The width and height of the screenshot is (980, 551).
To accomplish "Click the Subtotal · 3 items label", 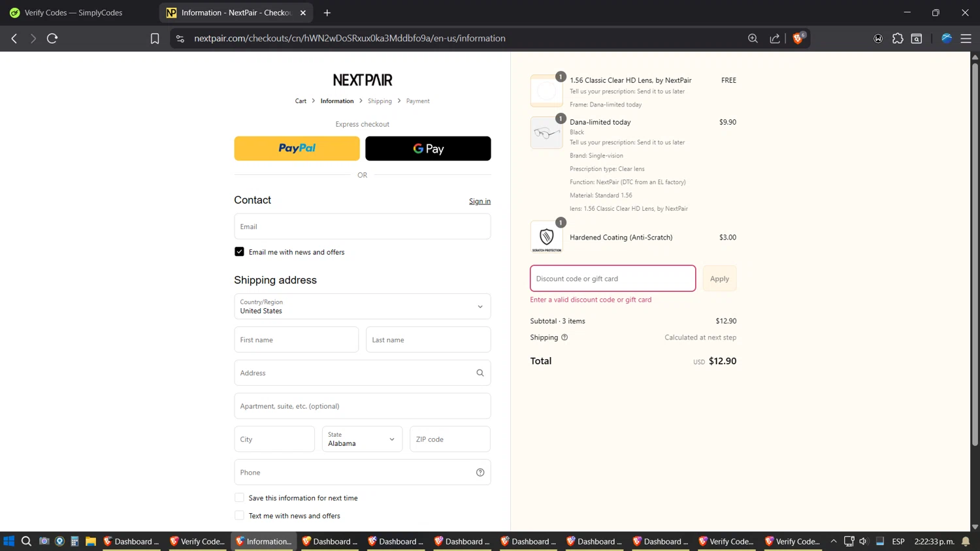I will [x=557, y=321].
